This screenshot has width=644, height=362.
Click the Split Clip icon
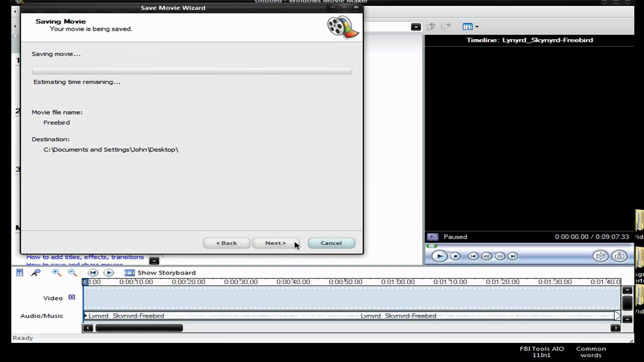pos(601,256)
